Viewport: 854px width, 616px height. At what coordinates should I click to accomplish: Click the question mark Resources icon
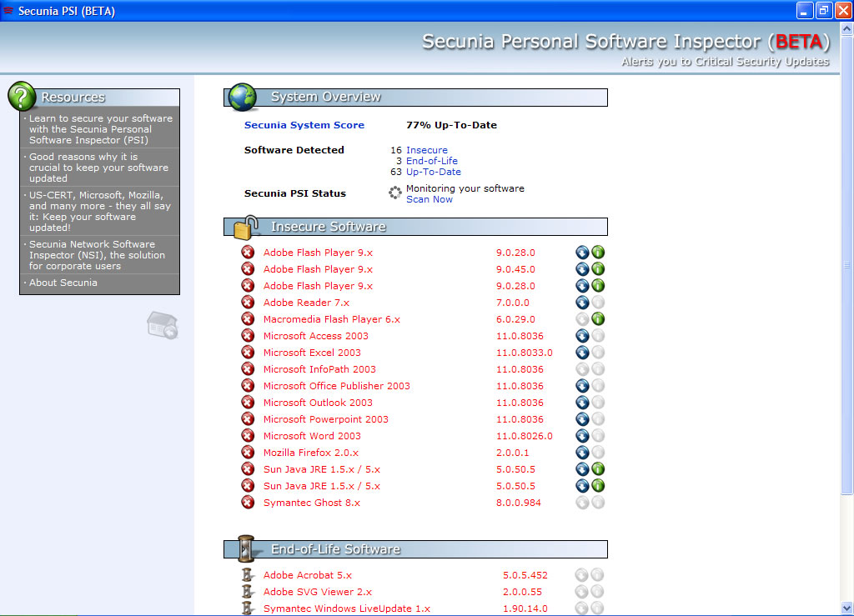22,97
